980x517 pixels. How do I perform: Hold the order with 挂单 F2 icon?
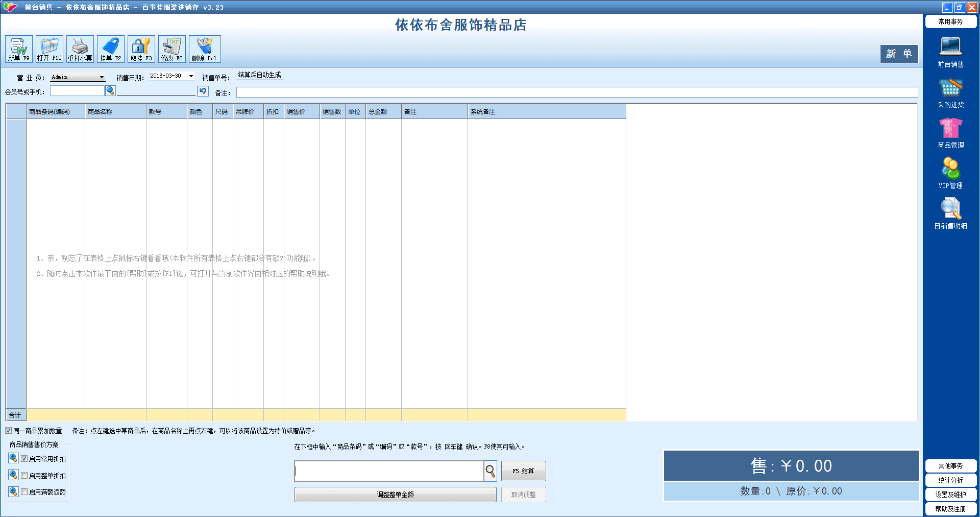111,49
